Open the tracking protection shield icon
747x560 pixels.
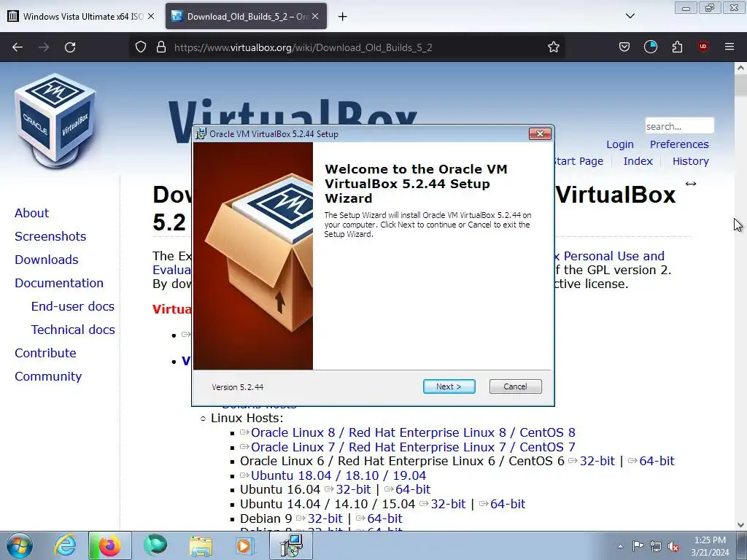[x=141, y=47]
